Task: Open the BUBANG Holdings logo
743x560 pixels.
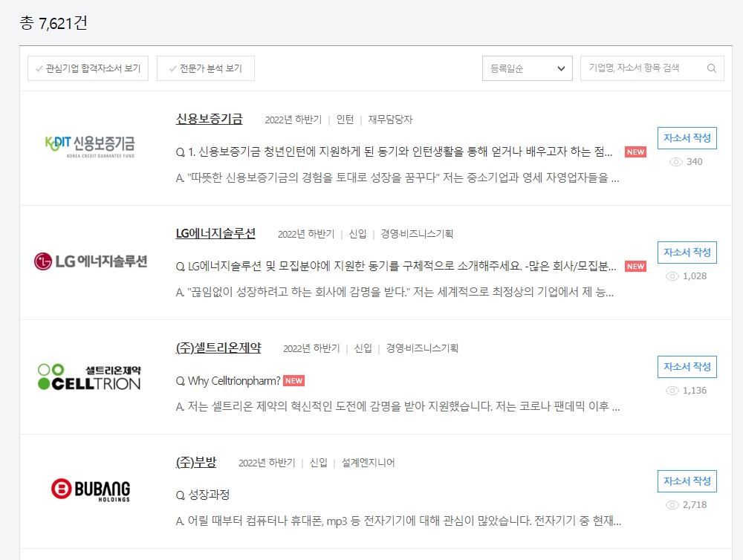Action: pos(91,490)
